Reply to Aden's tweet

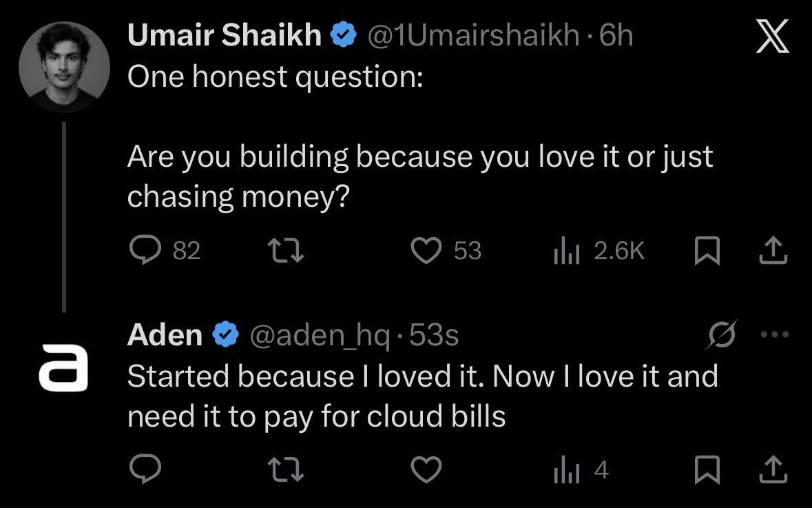coord(145,470)
